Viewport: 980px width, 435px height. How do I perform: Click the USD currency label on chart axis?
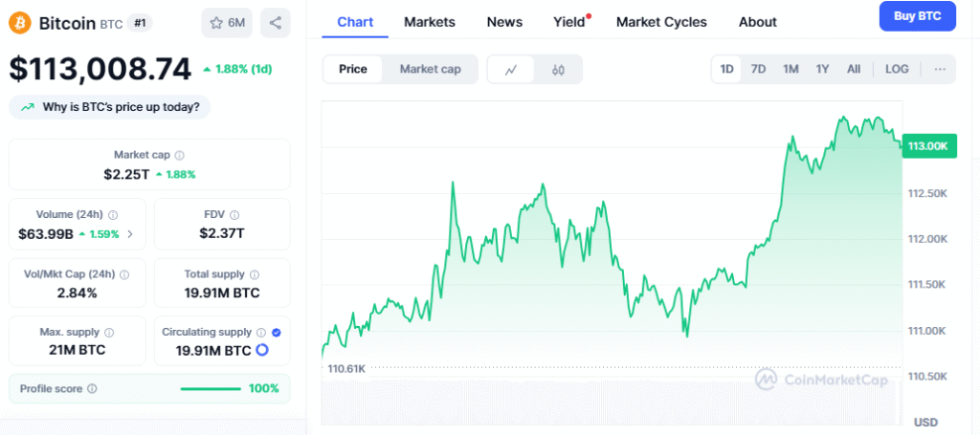pyautogui.click(x=925, y=423)
